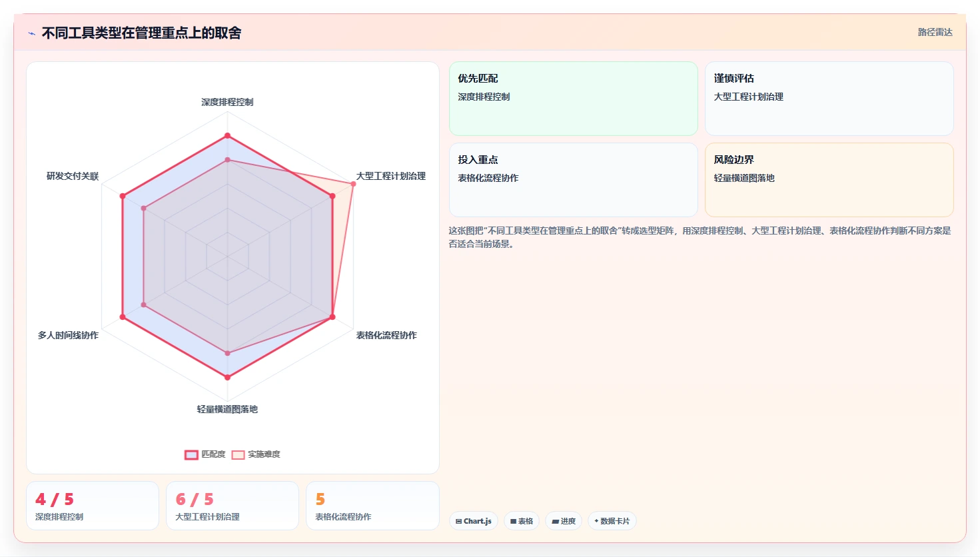The image size is (980, 557).
Task: Click the 匹配度 data point on 多人时间线协作 axis
Action: pyautogui.click(x=123, y=317)
